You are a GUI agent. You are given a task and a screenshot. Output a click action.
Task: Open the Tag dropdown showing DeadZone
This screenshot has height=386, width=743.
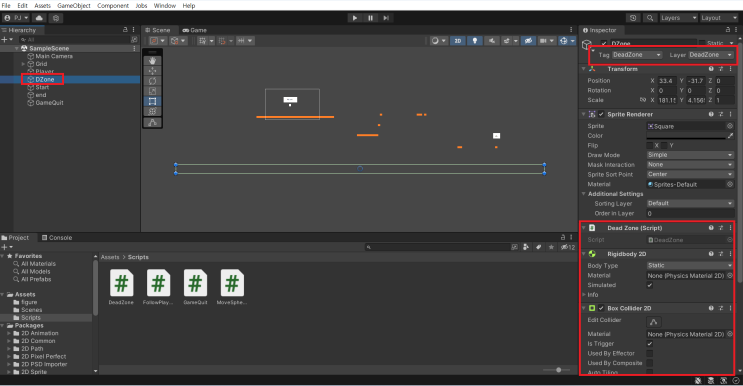point(636,55)
